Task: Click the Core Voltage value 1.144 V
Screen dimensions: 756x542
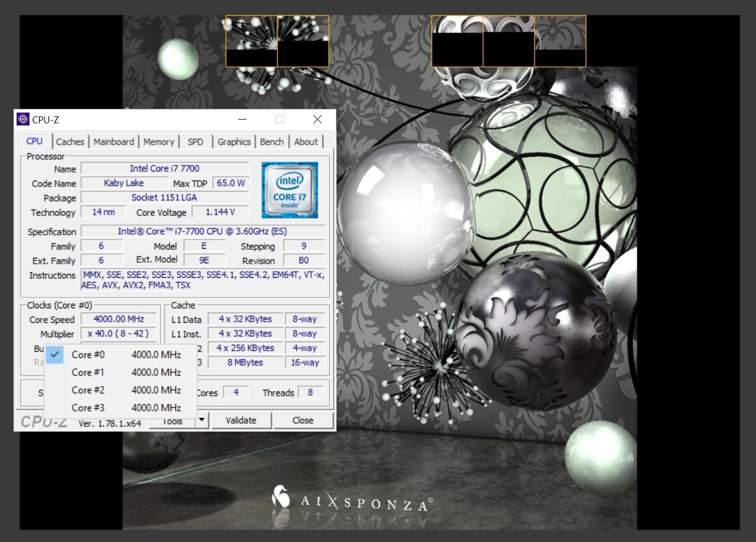Action: (x=220, y=212)
